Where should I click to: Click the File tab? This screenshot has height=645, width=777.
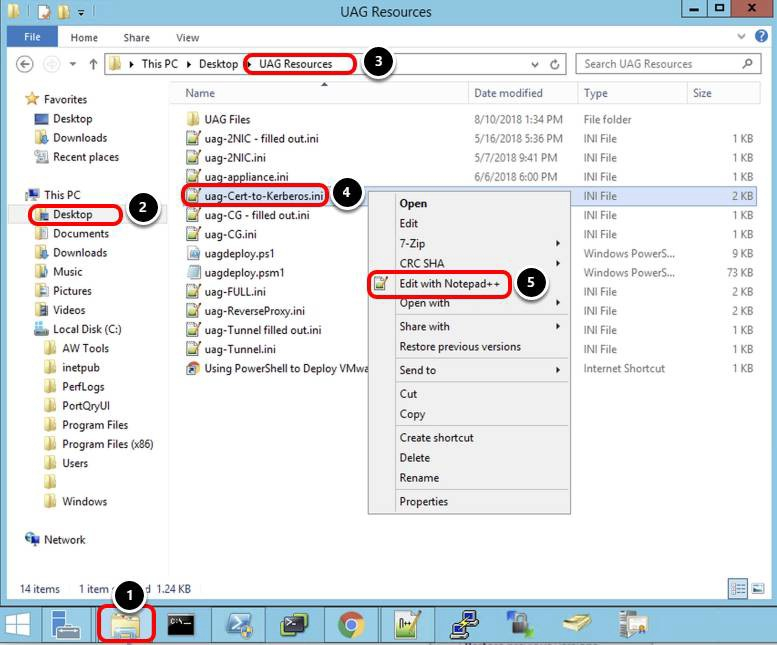pyautogui.click(x=32, y=38)
